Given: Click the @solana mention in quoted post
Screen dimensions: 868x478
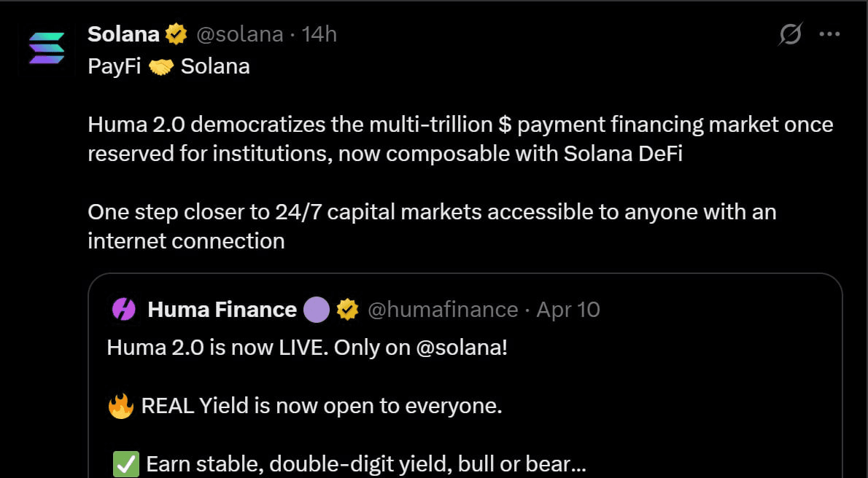Looking at the screenshot, I should [461, 348].
